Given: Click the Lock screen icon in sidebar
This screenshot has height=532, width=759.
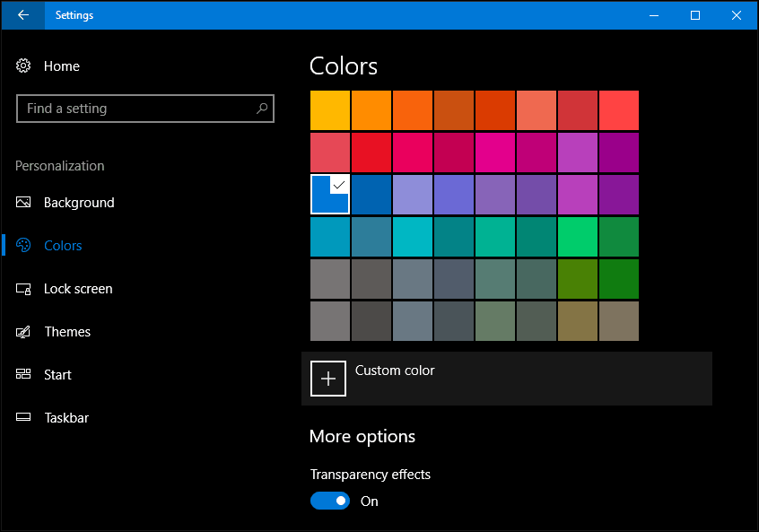Looking at the screenshot, I should click(23, 289).
